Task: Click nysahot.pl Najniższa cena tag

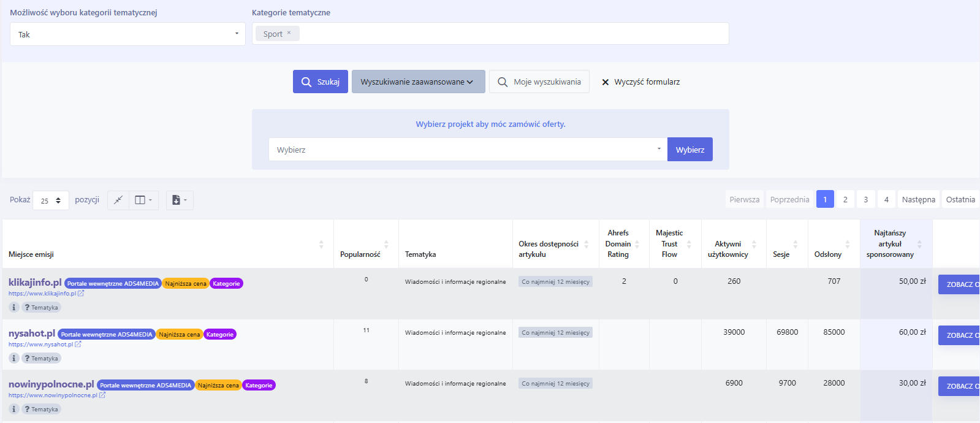Action: (179, 334)
